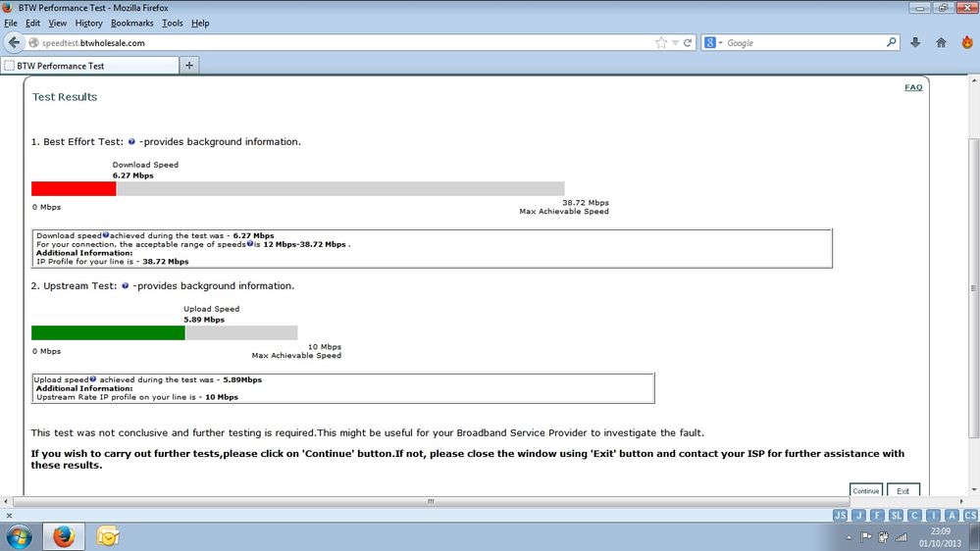Click the network signal tray icon
The image size is (980, 551).
(x=902, y=536)
